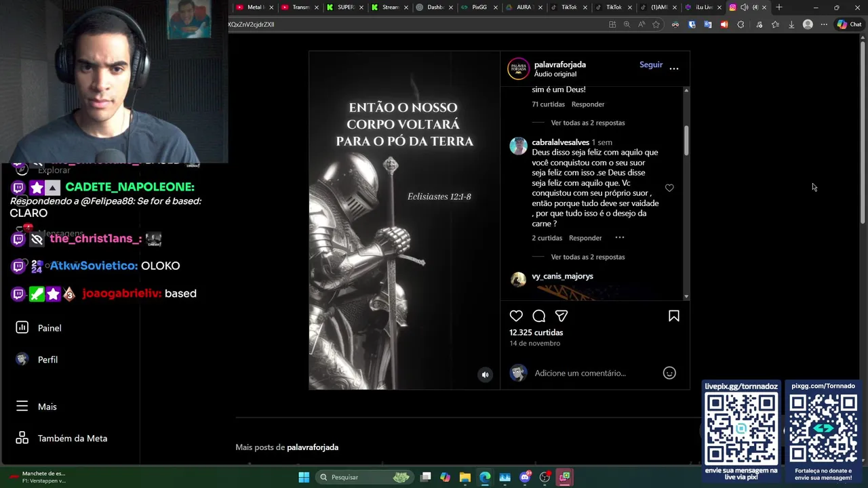This screenshot has width=868, height=488.
Task: Open a new browser tab with plus button
Action: coord(779,7)
